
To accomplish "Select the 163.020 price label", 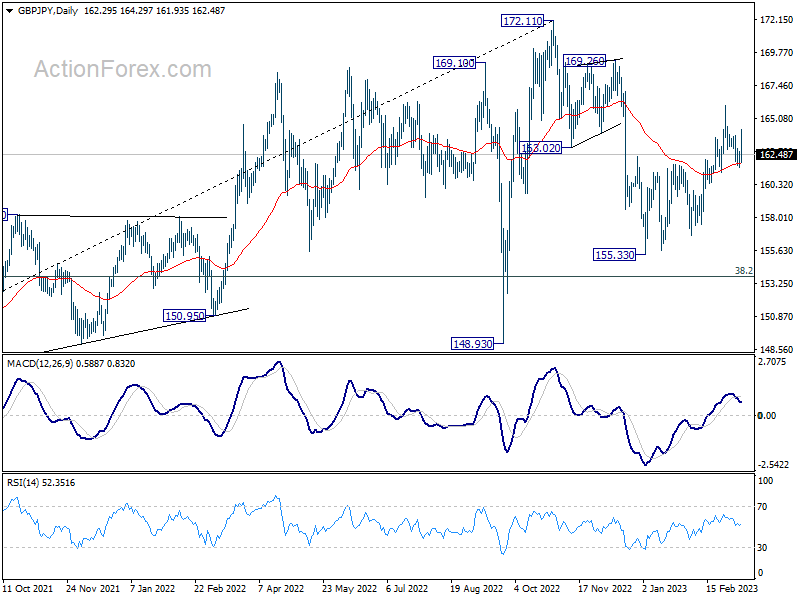I will tap(540, 148).
